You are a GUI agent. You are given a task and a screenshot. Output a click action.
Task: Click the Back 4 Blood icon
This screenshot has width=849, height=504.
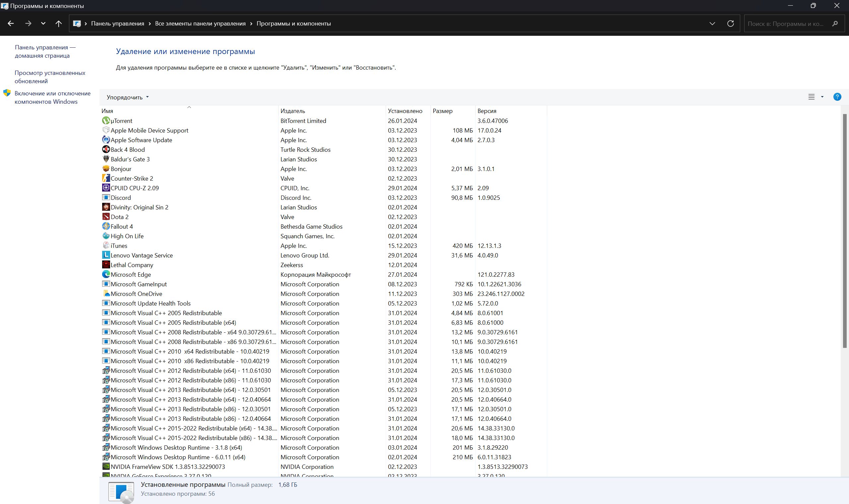point(106,149)
